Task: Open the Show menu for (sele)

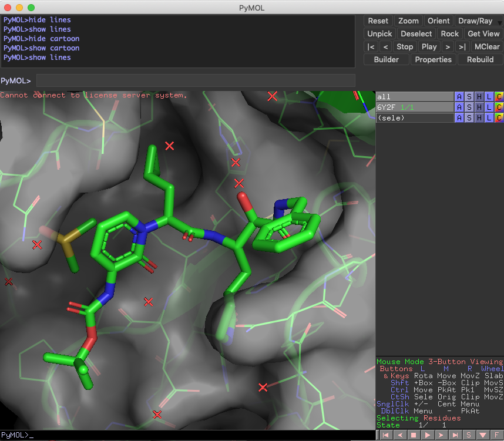Action: point(469,117)
